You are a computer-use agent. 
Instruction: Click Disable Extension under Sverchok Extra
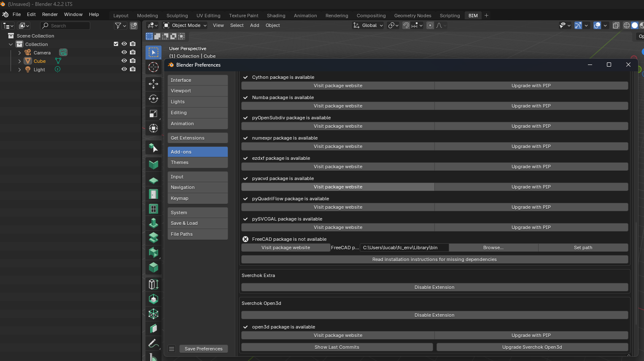(434, 287)
